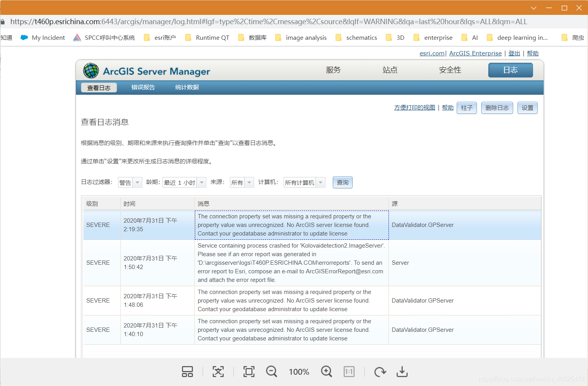Screen dimensions: 588x386
Task: Open the 方便打印的视图 link
Action: (415, 107)
